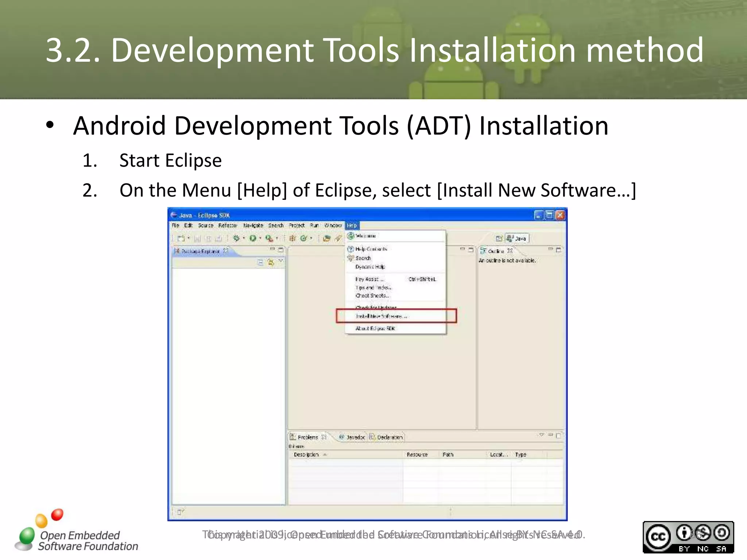
Task: Select Cheat Sheets menu entry
Action: tap(396, 296)
